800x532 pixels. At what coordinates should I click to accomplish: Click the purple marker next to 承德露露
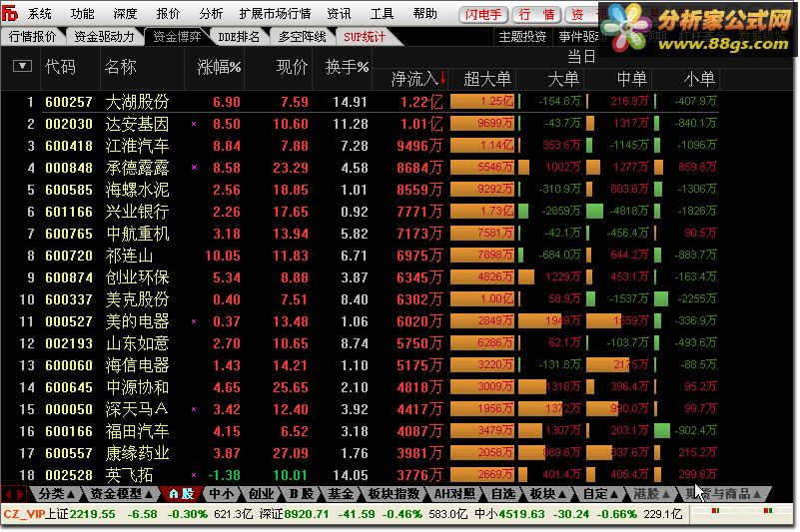click(194, 168)
